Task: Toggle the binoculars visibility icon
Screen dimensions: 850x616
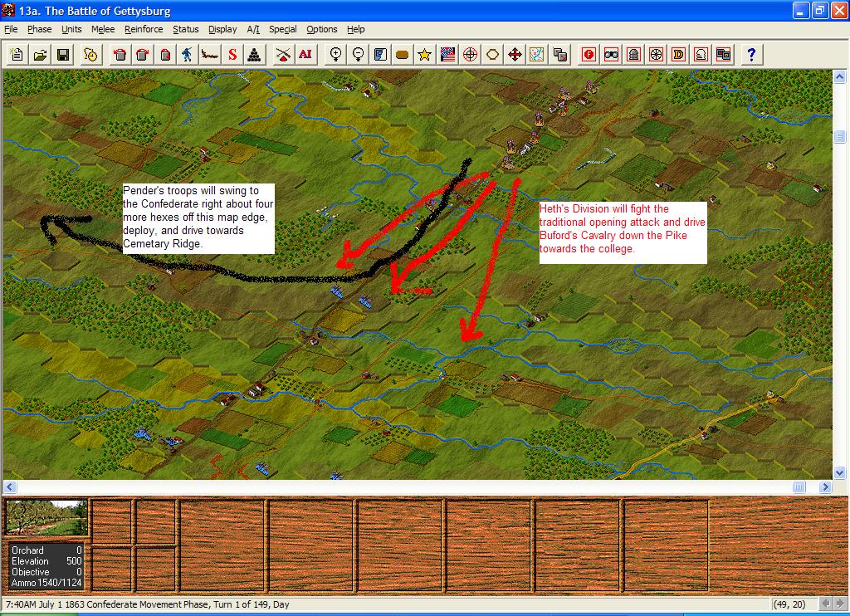Action: point(612,54)
